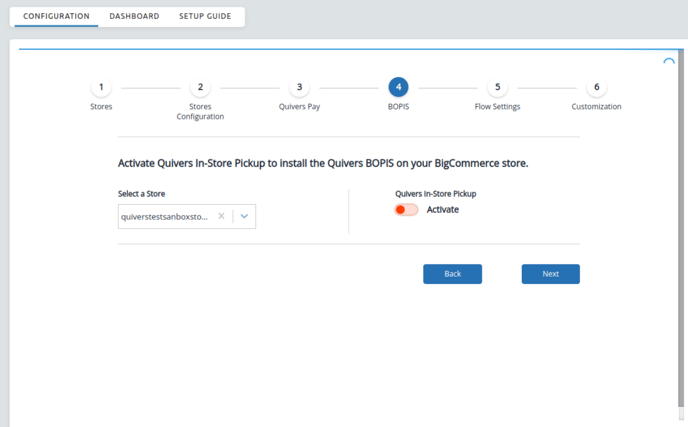Open the Dashboard tab
The height and width of the screenshot is (427, 688).
tap(134, 16)
